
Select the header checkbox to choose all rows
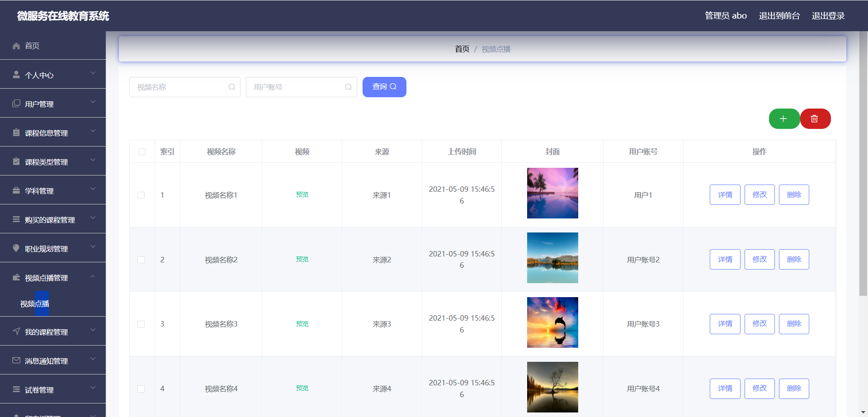142,152
